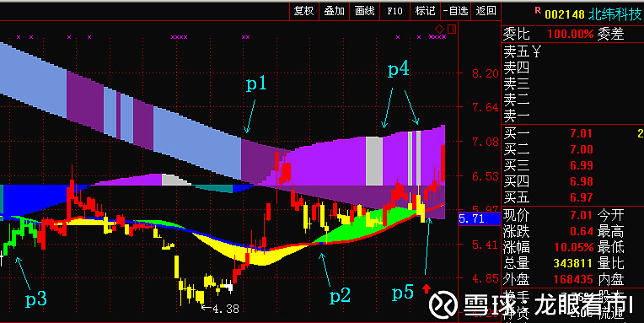Open the 叠加 overlay option
Screen dimensions: 644x323
(334, 11)
